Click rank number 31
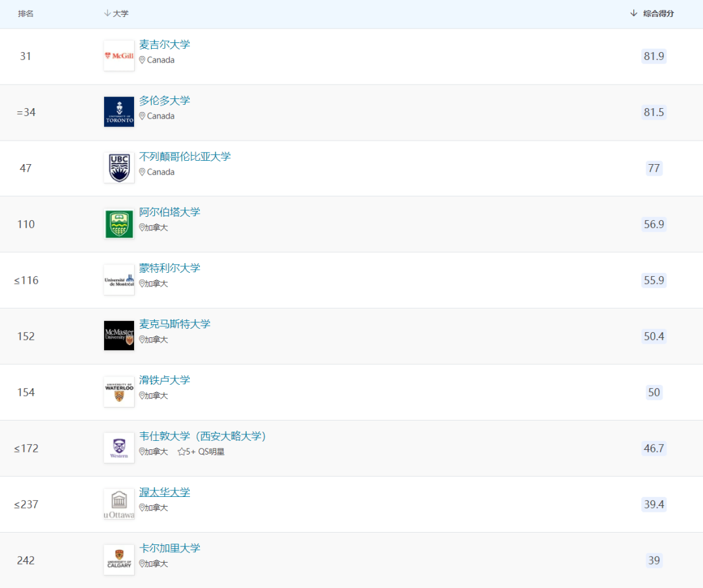The height and width of the screenshot is (588, 703). tap(25, 56)
